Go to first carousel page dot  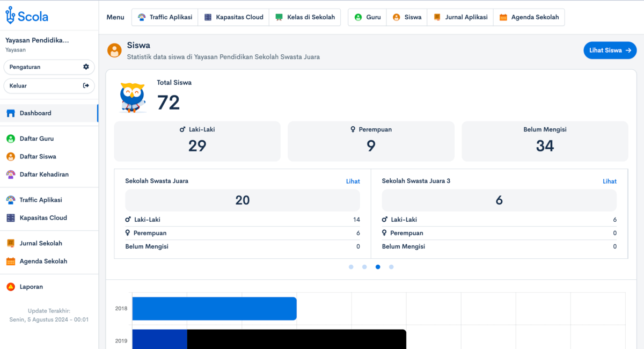351,267
